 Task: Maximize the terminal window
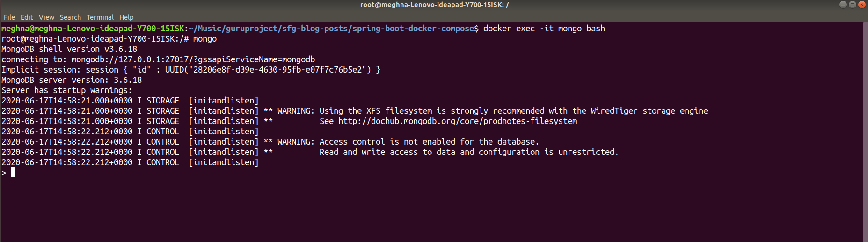(x=852, y=5)
